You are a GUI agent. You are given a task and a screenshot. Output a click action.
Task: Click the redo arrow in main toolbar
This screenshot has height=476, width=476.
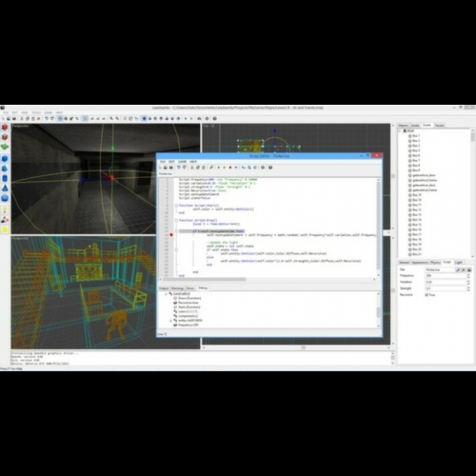52,119
